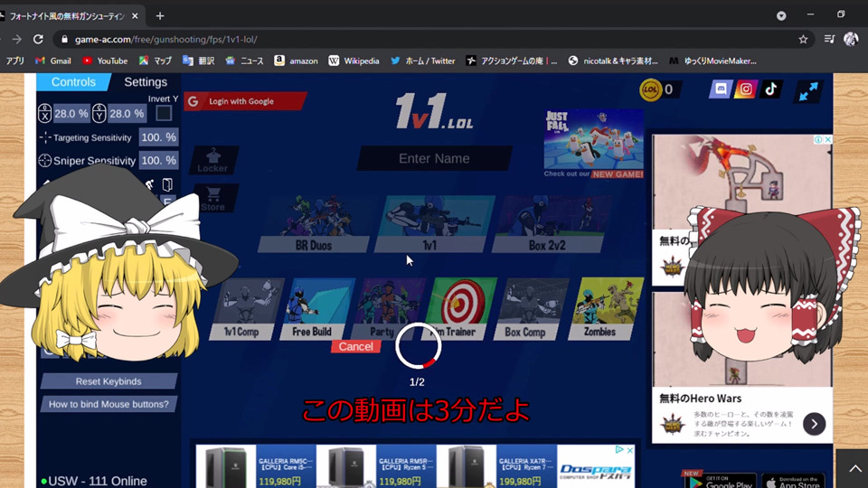The height and width of the screenshot is (488, 868).
Task: Click the Reset Keybinds button
Action: click(108, 381)
